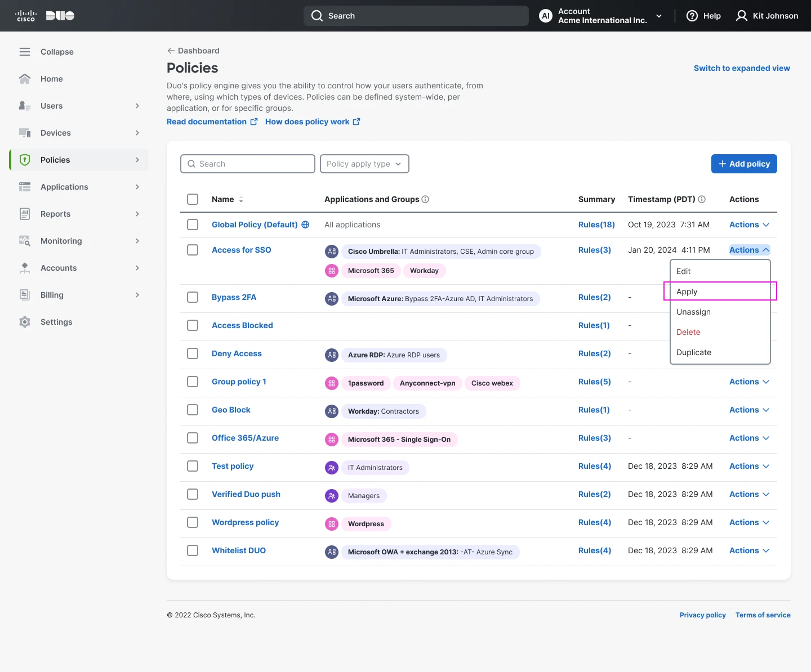Screen dimensions: 811x672
Task: Click the Add policy button
Action: (x=743, y=164)
